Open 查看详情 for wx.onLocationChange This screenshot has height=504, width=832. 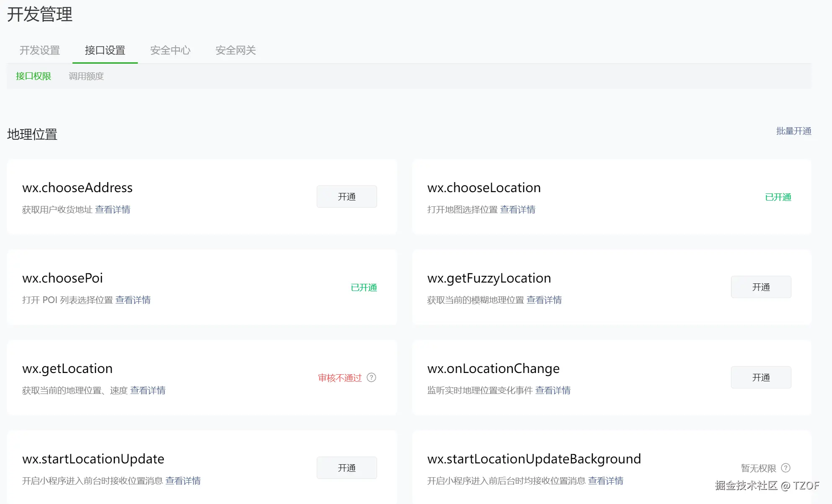click(x=553, y=390)
